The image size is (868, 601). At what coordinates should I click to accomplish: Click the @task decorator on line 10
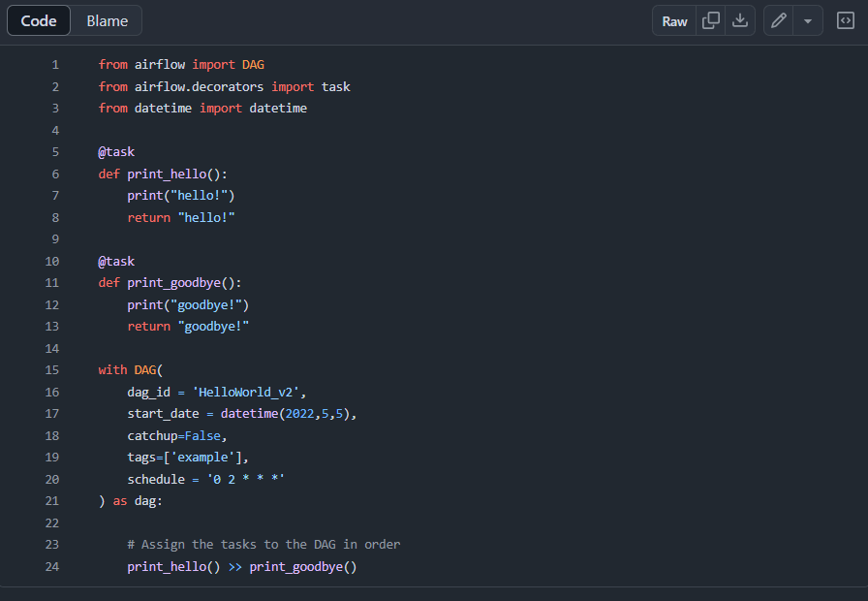tap(115, 261)
